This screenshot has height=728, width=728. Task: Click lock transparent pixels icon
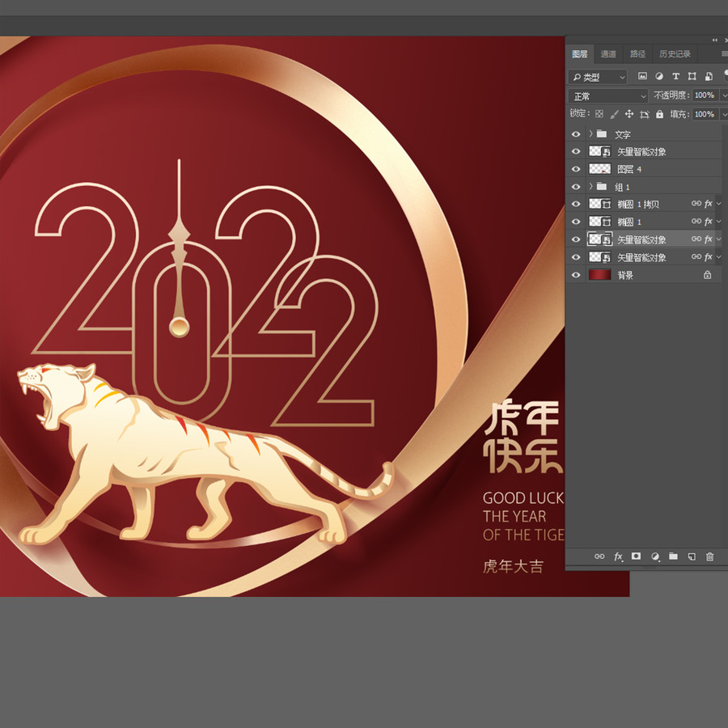click(599, 114)
